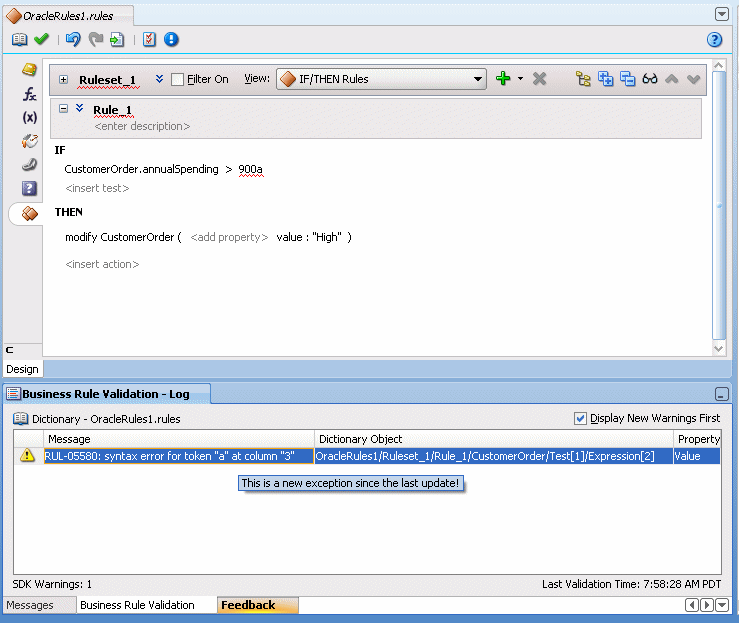Open the Globals (x) tab in the side strip
This screenshot has width=739, height=623.
point(29,117)
